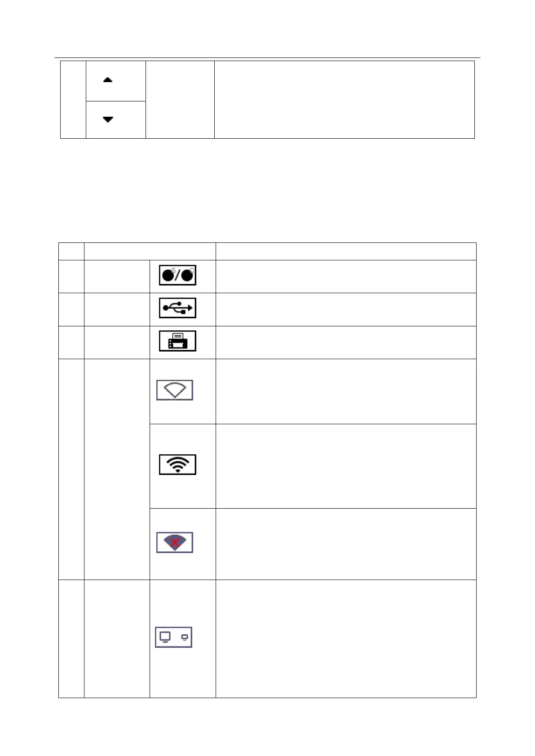The width and height of the screenshot is (535, 756).
Task: Click the empty name cell left of the printer icon
Action: pos(117,342)
